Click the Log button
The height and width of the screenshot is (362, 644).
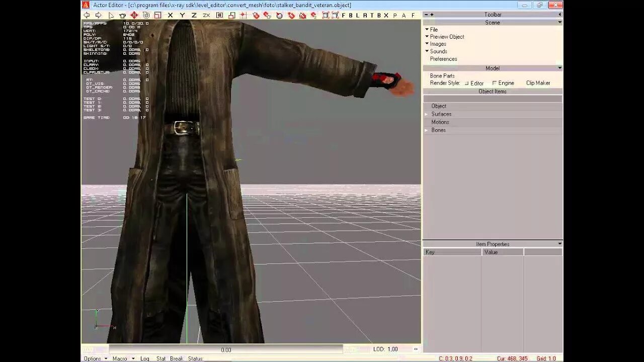[145, 358]
